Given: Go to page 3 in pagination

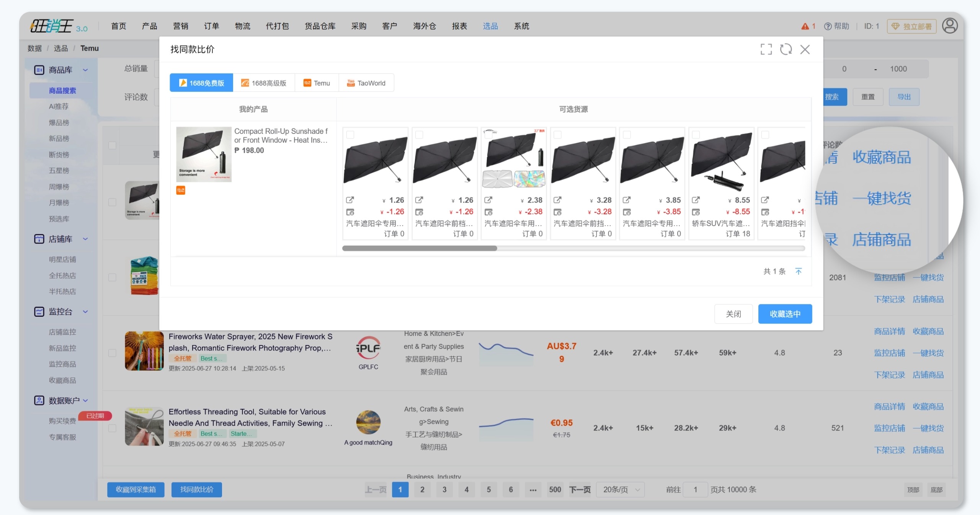Looking at the screenshot, I should [x=444, y=490].
